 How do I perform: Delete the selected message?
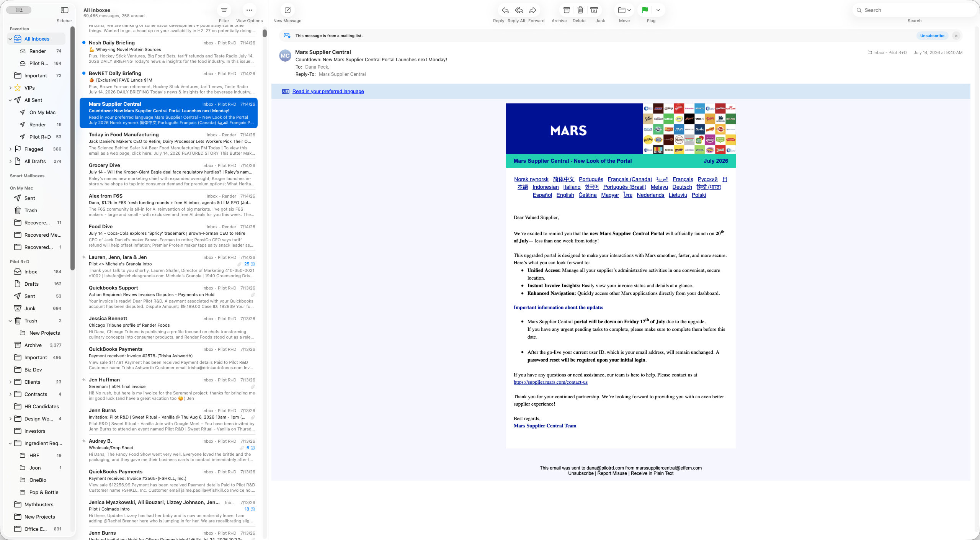[580, 10]
